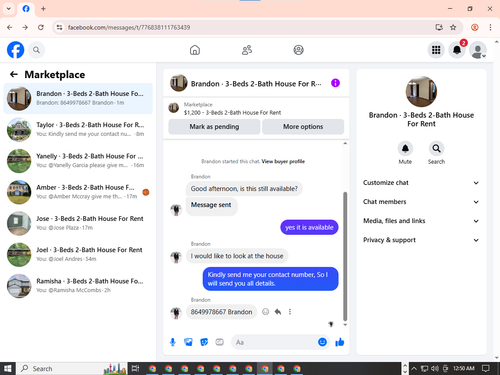
Task: Mute this conversation with the bell icon
Action: click(x=405, y=148)
